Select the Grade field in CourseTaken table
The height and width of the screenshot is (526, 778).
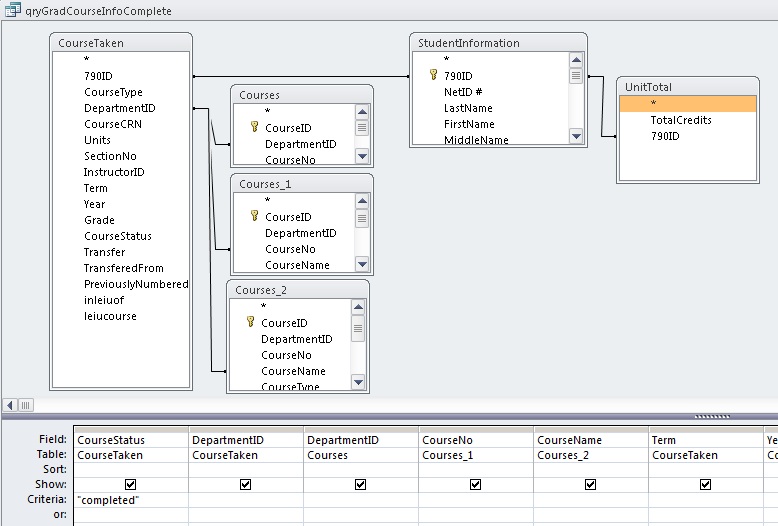click(x=99, y=220)
